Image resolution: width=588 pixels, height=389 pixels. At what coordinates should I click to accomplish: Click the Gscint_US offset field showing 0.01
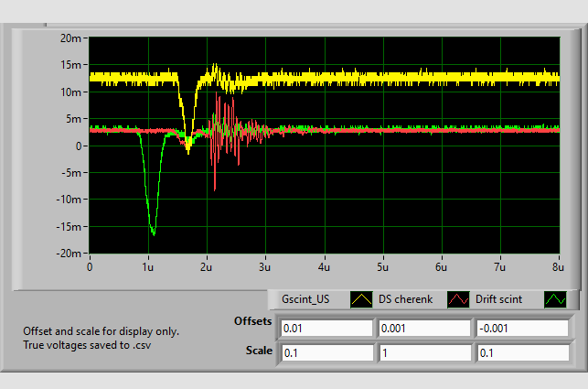click(326, 329)
